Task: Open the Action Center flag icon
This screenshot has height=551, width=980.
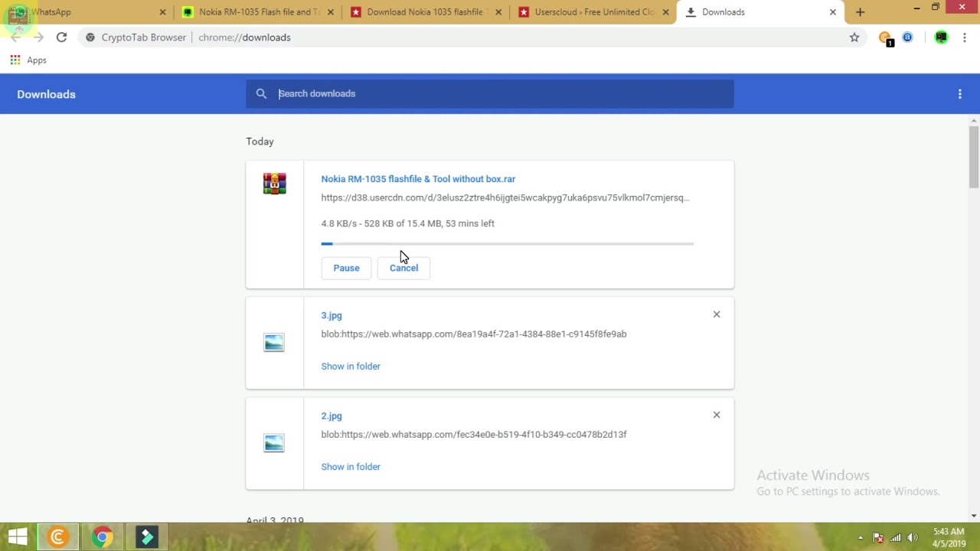Action: [878, 537]
